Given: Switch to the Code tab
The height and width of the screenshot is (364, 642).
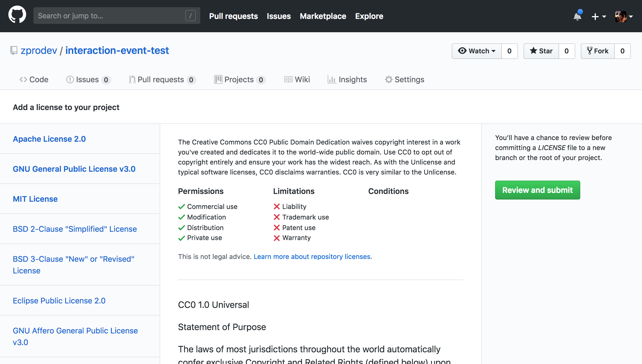Looking at the screenshot, I should pyautogui.click(x=34, y=80).
